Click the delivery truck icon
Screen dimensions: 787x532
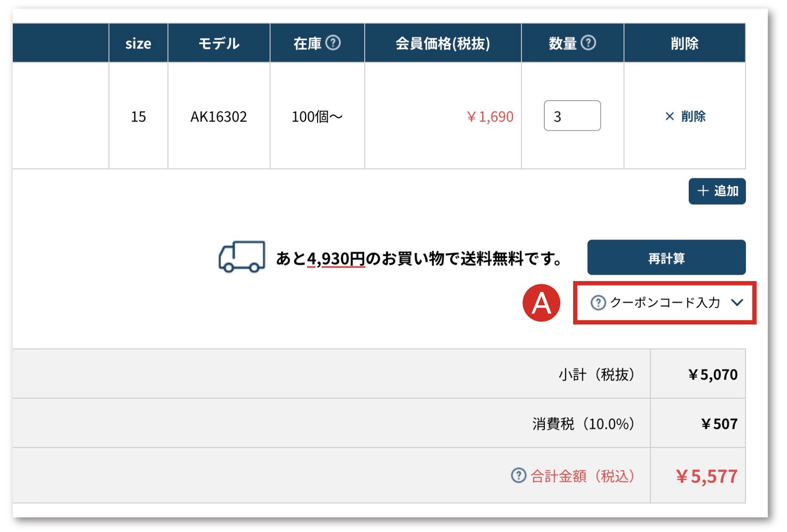tap(242, 257)
